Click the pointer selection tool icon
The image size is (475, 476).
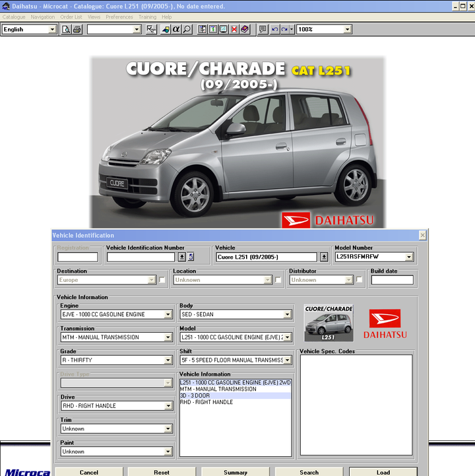151,30
